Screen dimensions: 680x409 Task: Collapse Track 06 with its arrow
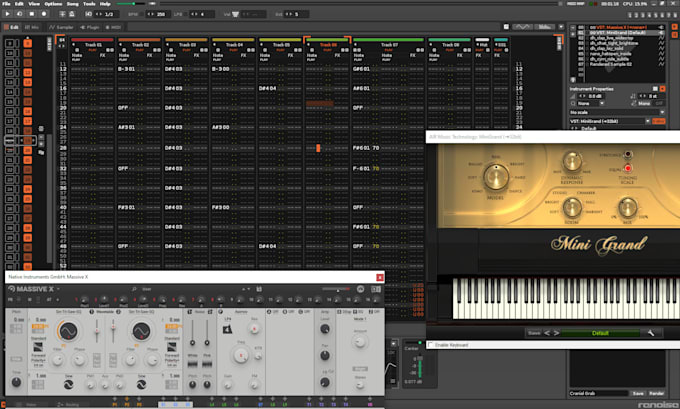click(x=308, y=45)
